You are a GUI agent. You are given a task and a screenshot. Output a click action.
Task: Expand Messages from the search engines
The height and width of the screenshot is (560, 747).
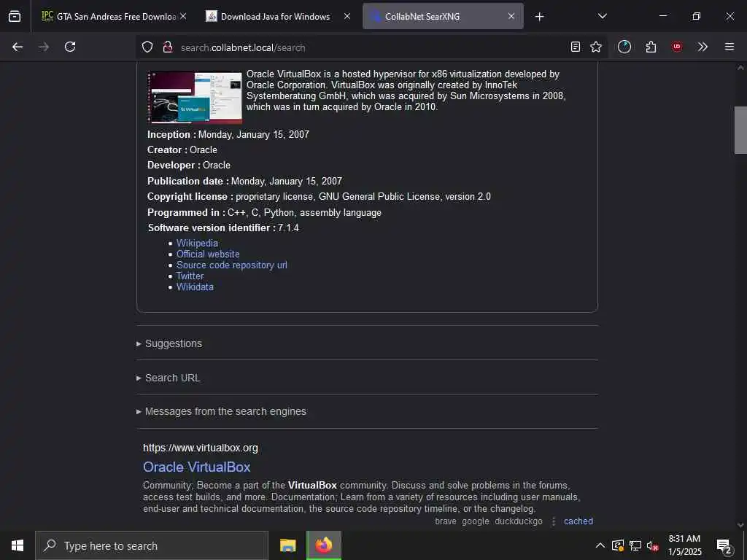(225, 411)
